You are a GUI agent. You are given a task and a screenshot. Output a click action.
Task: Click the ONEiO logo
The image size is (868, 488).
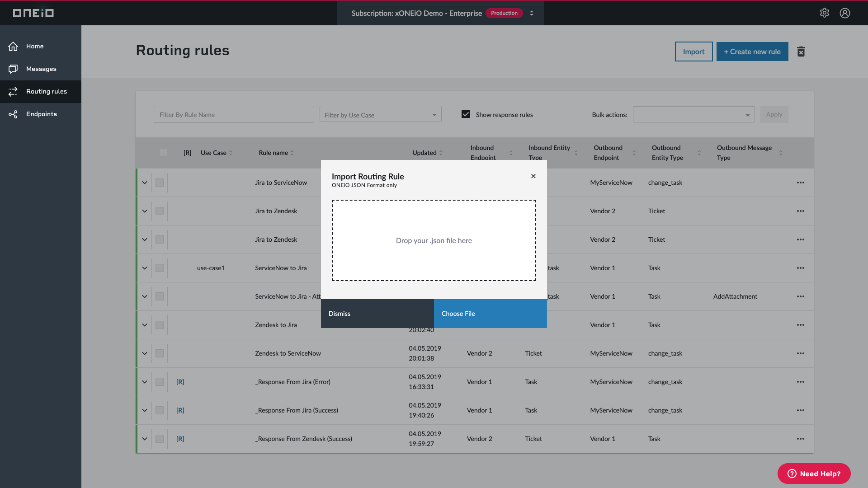point(33,13)
